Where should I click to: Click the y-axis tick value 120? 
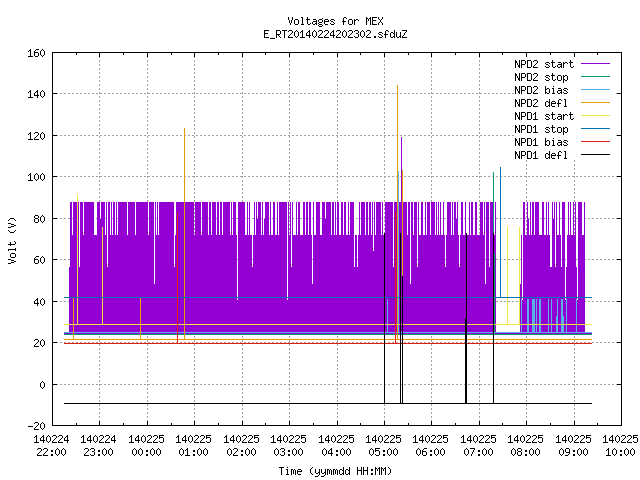36,136
